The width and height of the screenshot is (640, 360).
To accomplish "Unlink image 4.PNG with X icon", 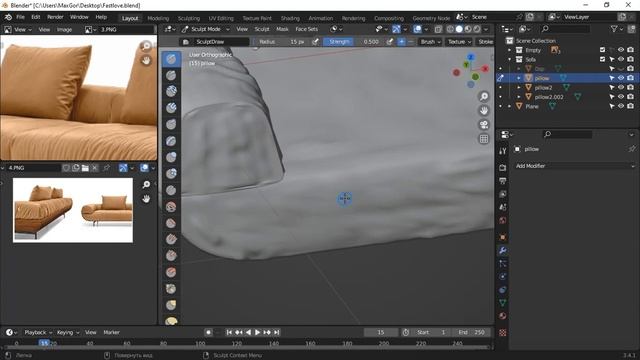I will 95,168.
